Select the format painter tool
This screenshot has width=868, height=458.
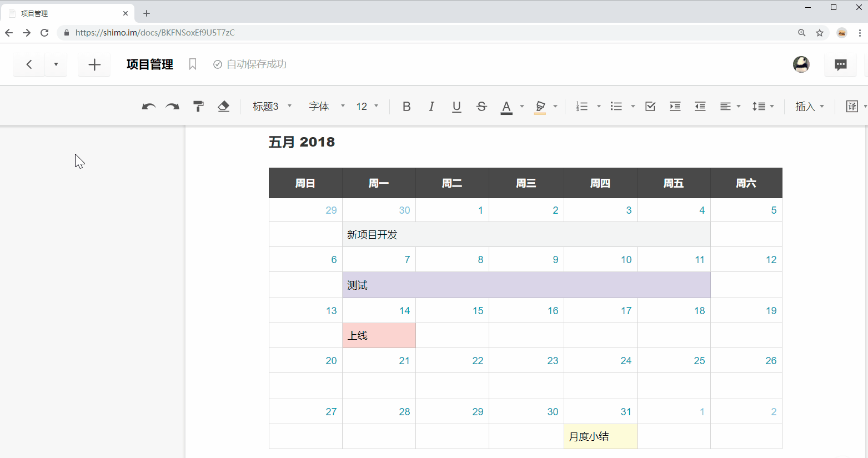(x=198, y=107)
